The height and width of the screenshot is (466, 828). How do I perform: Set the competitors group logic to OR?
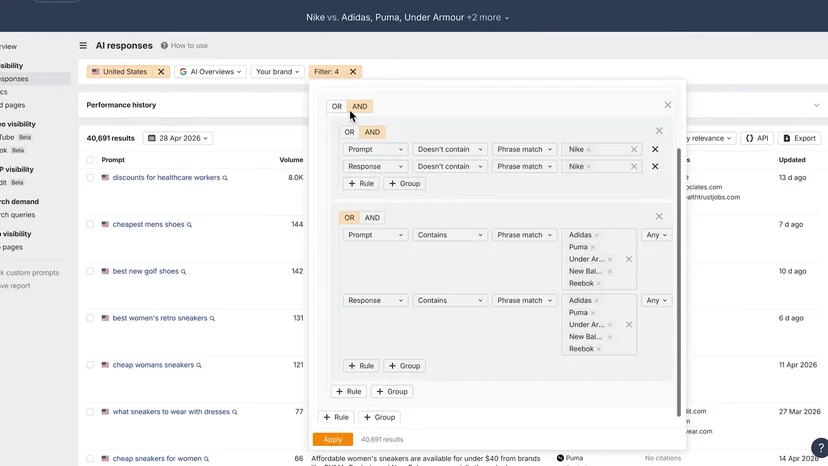[349, 218]
